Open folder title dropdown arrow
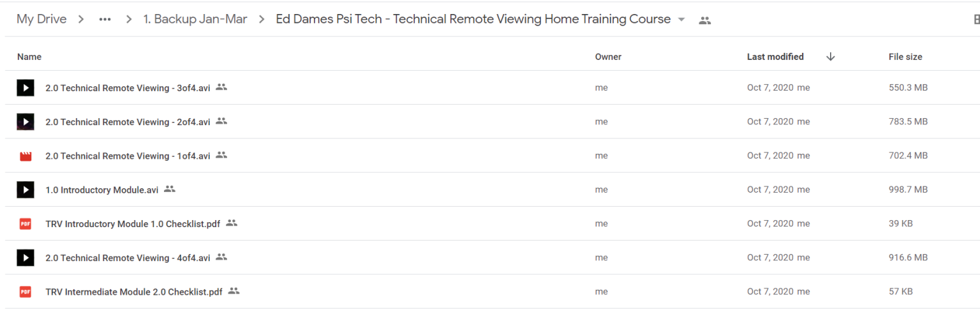This screenshot has width=980, height=335. 681,20
